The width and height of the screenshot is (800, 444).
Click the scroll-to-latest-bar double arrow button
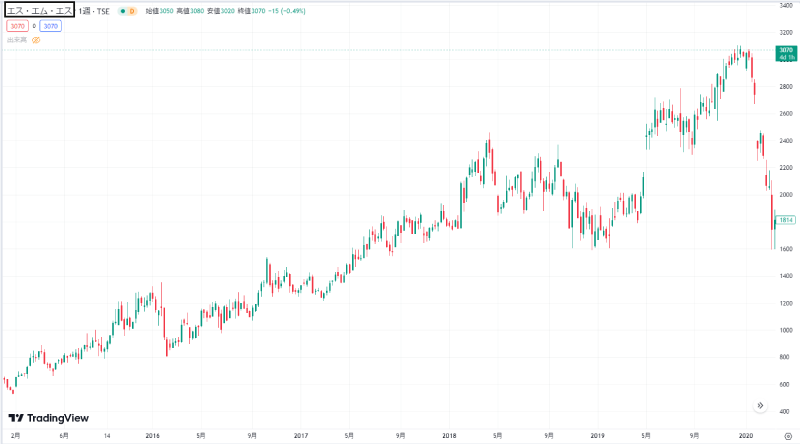click(x=760, y=405)
